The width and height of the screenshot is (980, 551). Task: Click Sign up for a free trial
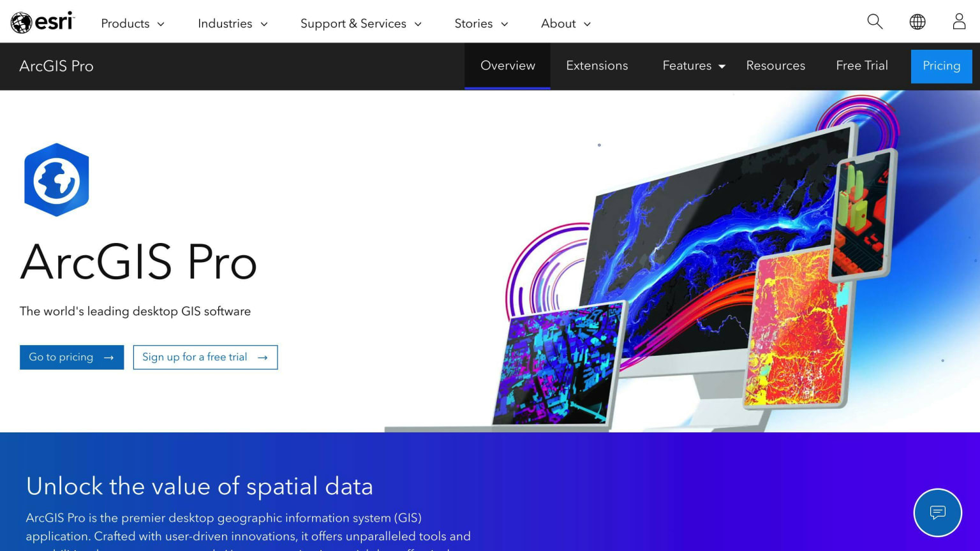205,357
